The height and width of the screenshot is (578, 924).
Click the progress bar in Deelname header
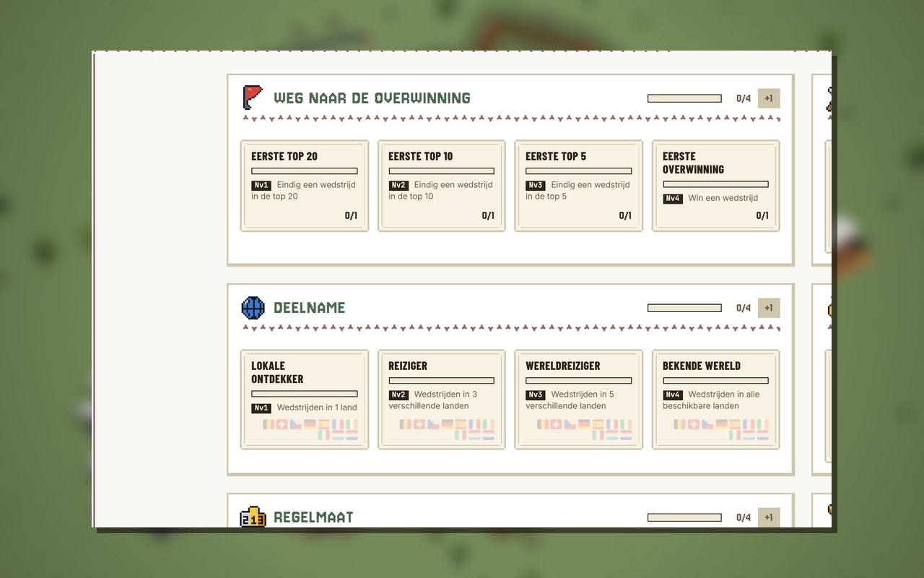[684, 308]
